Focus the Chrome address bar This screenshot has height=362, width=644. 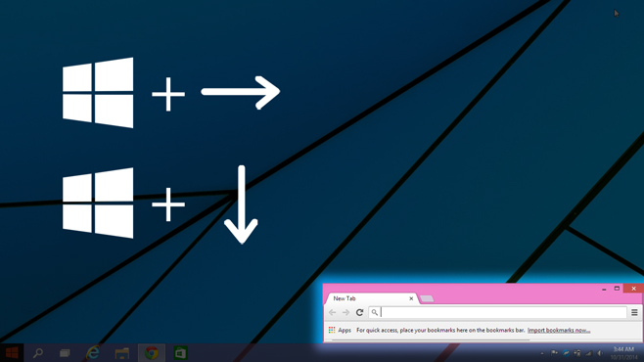coord(497,312)
